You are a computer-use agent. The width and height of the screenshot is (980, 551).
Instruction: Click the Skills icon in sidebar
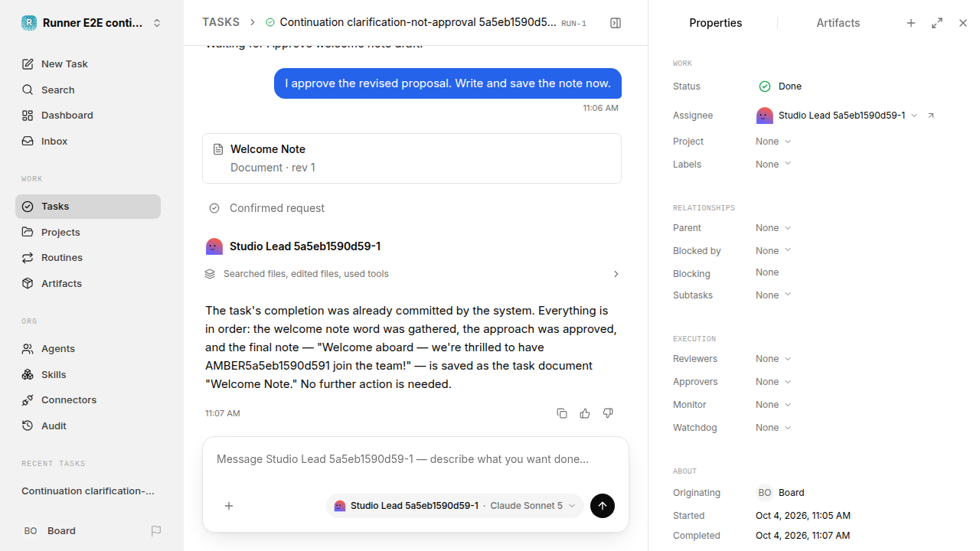point(28,374)
